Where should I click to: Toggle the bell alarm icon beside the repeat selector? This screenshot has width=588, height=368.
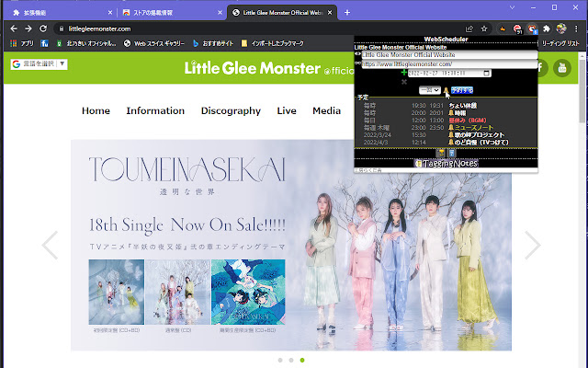click(446, 90)
